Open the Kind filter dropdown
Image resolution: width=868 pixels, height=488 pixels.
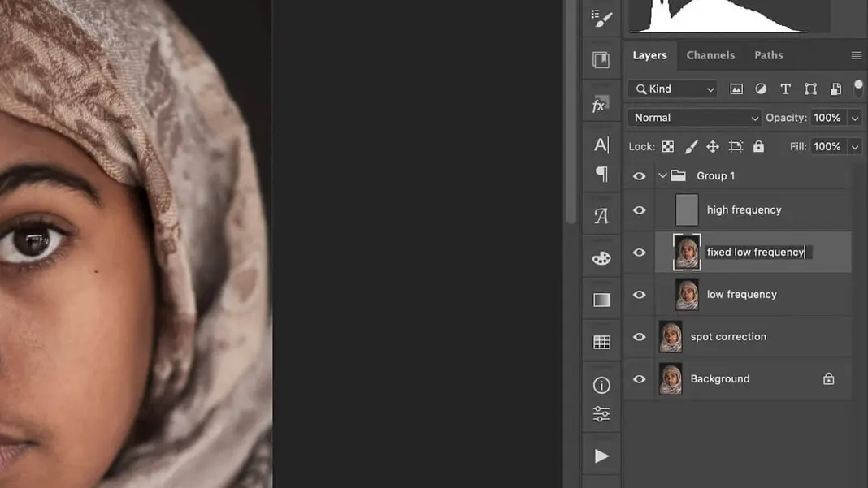(x=673, y=89)
